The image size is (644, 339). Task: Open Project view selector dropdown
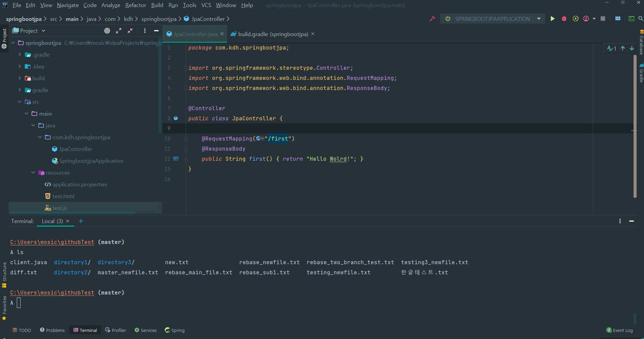(x=29, y=31)
